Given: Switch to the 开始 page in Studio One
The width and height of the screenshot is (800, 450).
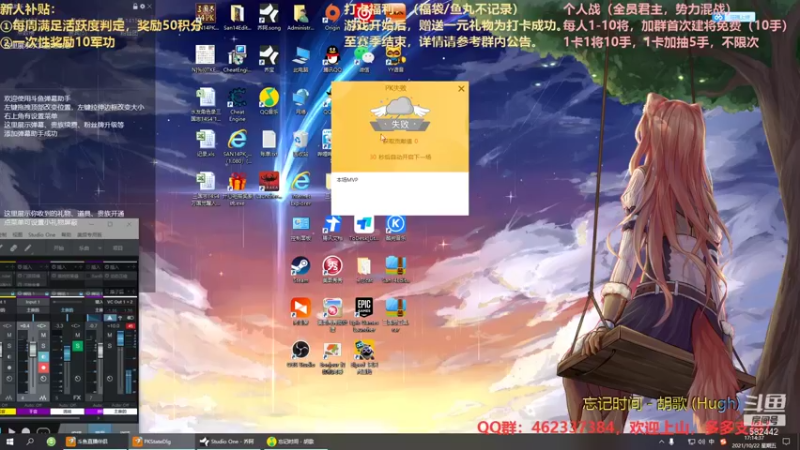Looking at the screenshot, I should coord(59,248).
